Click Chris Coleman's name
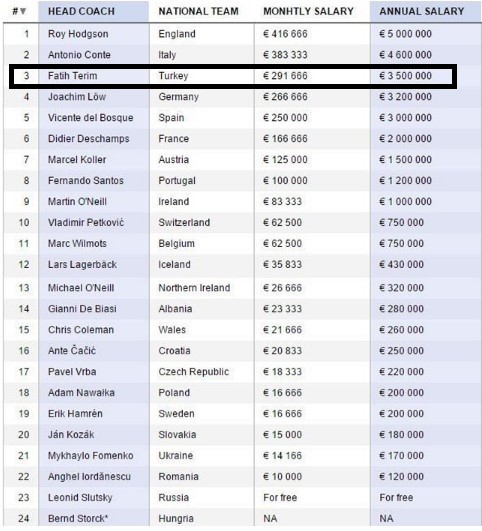482x531 pixels. coord(81,330)
